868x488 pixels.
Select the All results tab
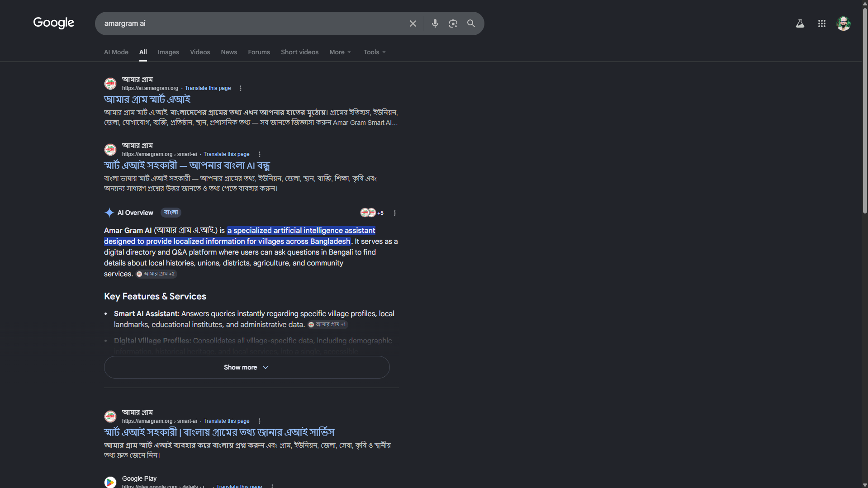[143, 52]
